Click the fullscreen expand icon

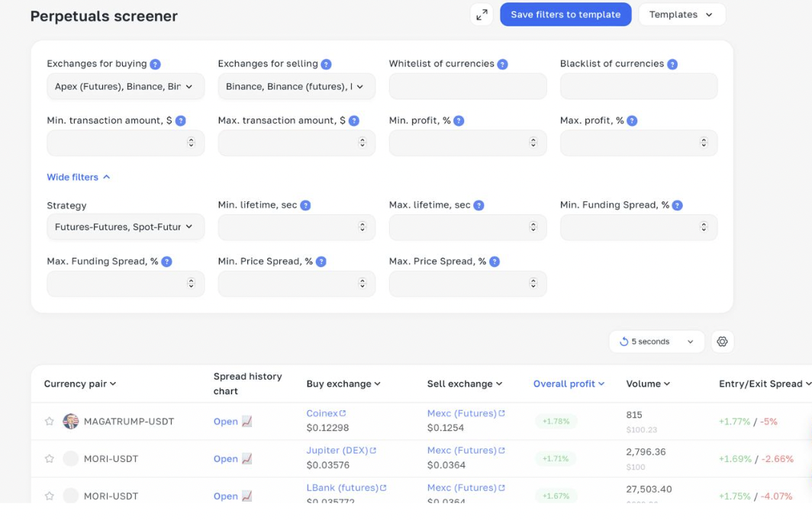482,14
